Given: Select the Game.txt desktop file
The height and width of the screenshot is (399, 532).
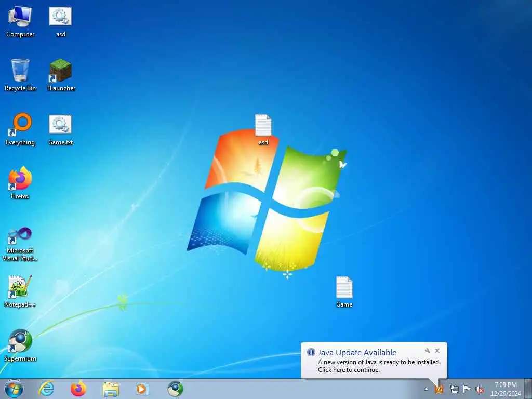Looking at the screenshot, I should [60, 130].
